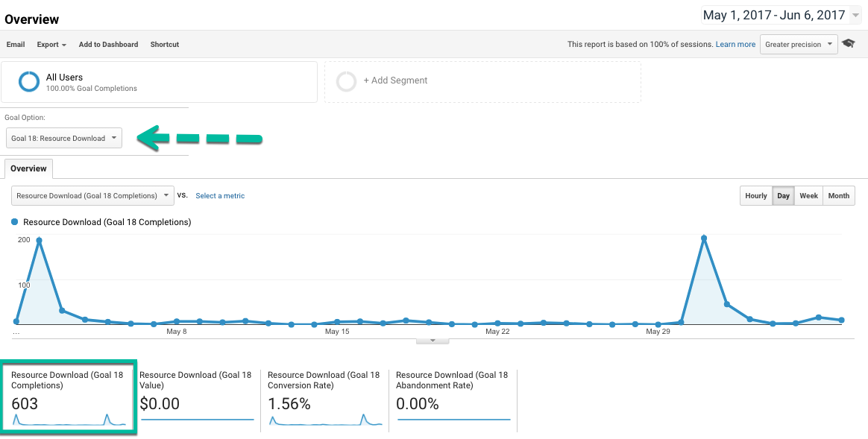Click the May 31 peak data point
The height and width of the screenshot is (439, 868).
[x=703, y=239]
